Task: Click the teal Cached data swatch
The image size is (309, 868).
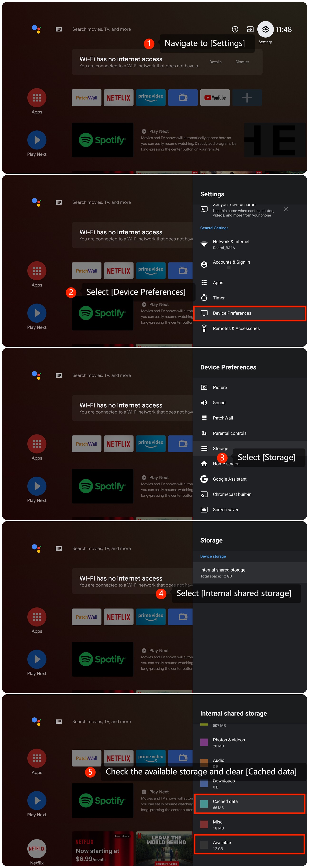Action: [x=204, y=804]
